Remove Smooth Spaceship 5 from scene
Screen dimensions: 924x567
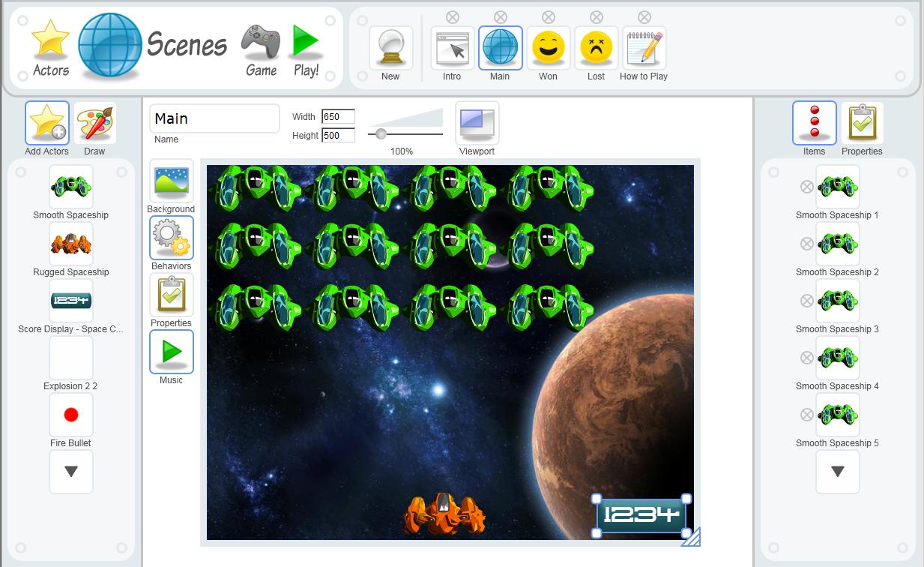point(806,415)
